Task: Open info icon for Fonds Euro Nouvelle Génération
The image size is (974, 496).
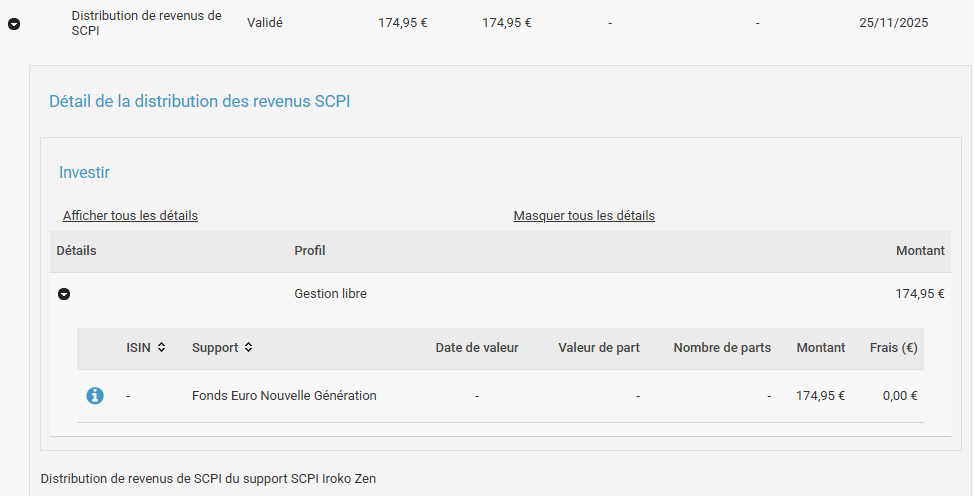Action: click(95, 396)
